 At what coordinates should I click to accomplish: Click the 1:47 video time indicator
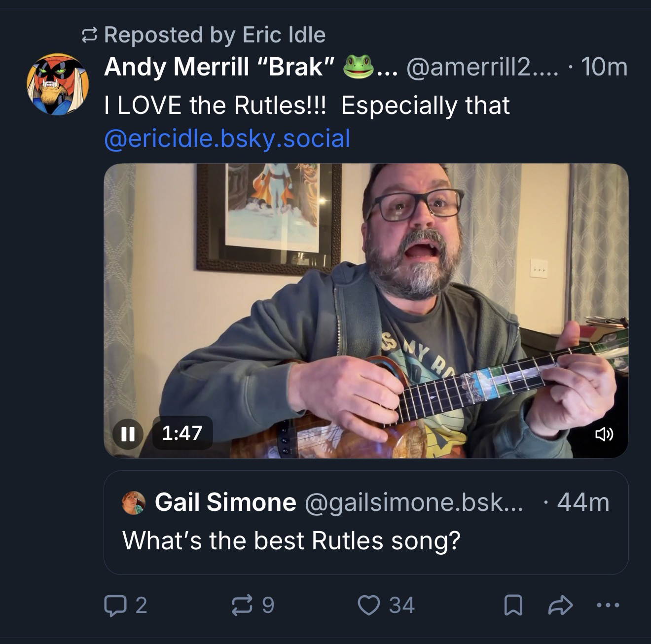pyautogui.click(x=182, y=433)
